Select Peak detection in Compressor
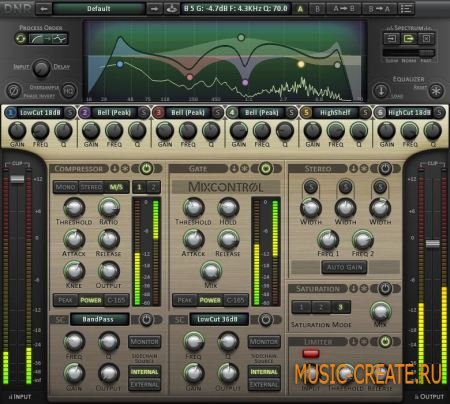The height and width of the screenshot is (404, 450). [66, 300]
